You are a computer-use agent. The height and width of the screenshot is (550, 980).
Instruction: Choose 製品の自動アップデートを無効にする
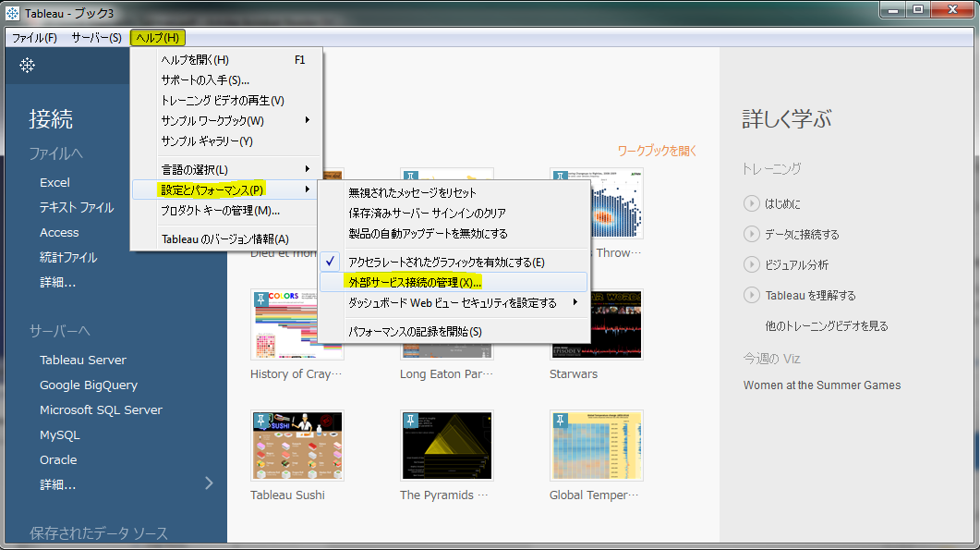click(x=454, y=233)
